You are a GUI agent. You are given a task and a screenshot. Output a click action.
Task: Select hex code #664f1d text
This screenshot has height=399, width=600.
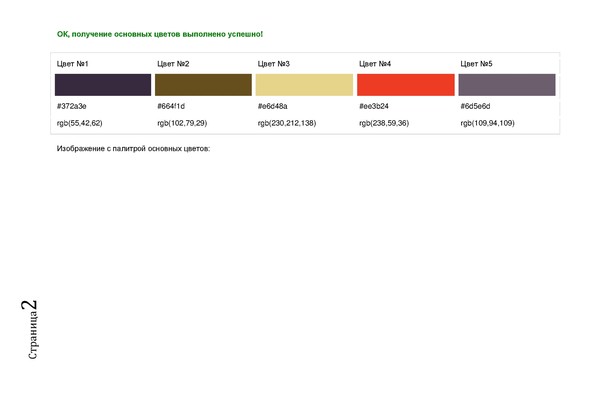[171, 106]
